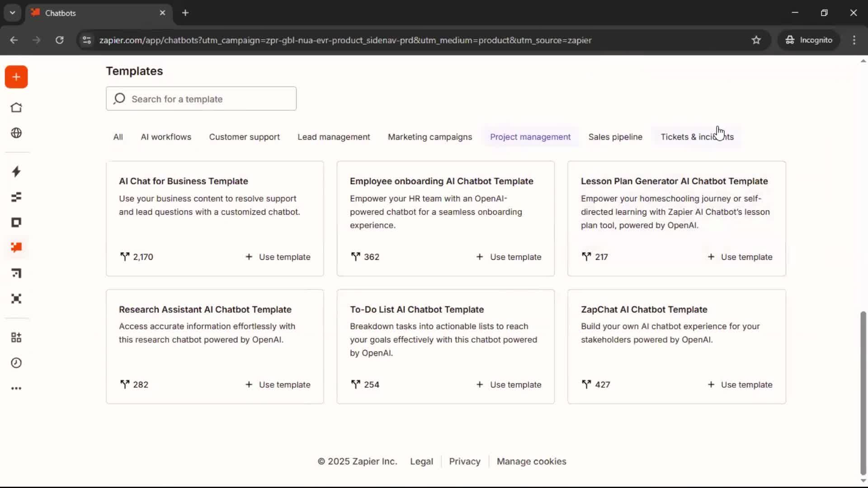Use the Research Assistant AI Chatbot template

(x=278, y=385)
